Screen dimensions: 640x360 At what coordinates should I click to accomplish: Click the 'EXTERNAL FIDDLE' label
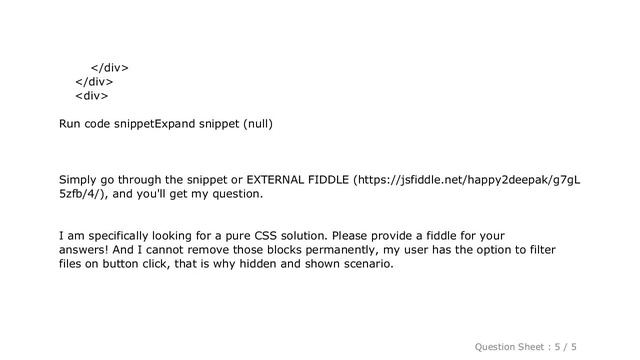(298, 180)
